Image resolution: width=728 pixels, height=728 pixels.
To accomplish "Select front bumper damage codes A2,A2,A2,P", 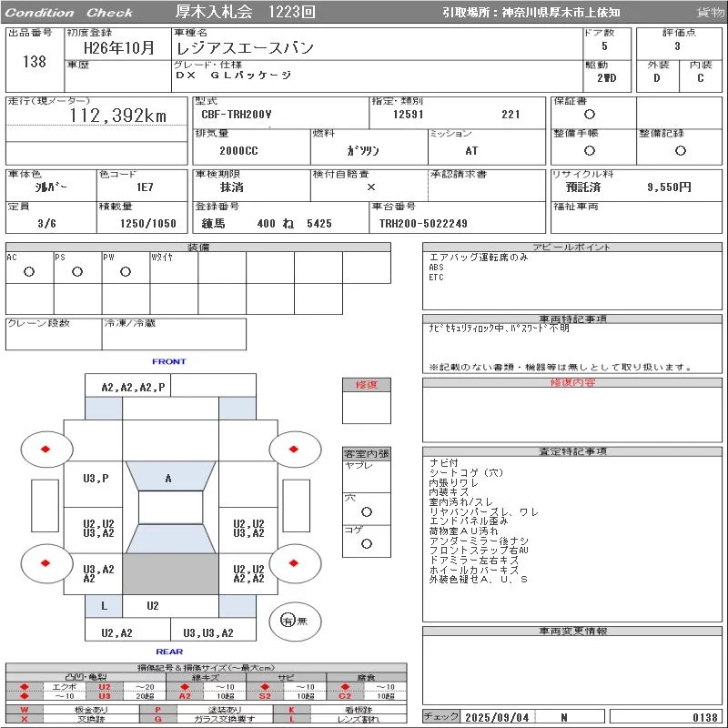I will point(133,388).
